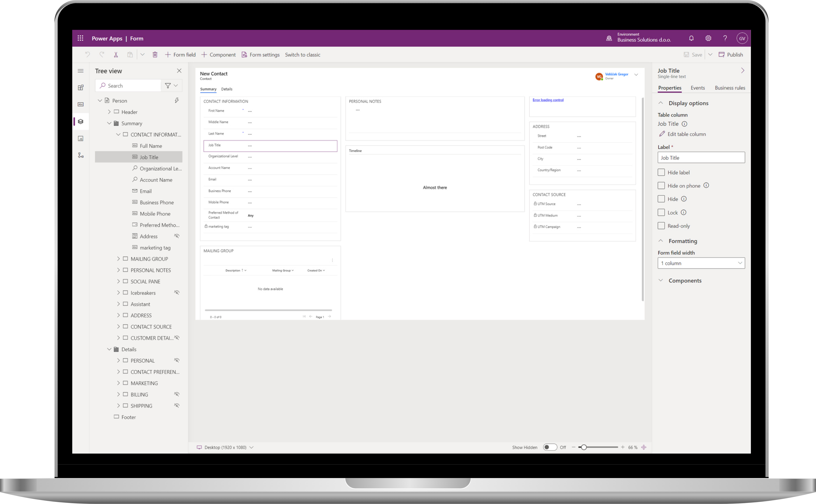This screenshot has height=504, width=816.
Task: Open the app launcher waffle icon
Action: 80,38
